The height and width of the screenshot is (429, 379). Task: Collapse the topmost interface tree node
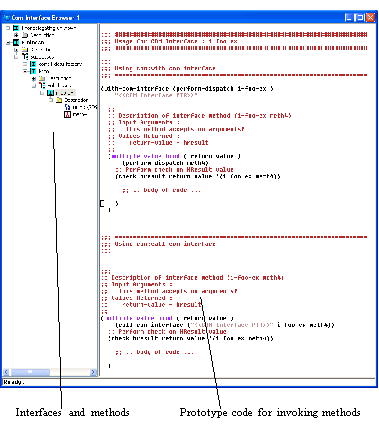click(8, 28)
